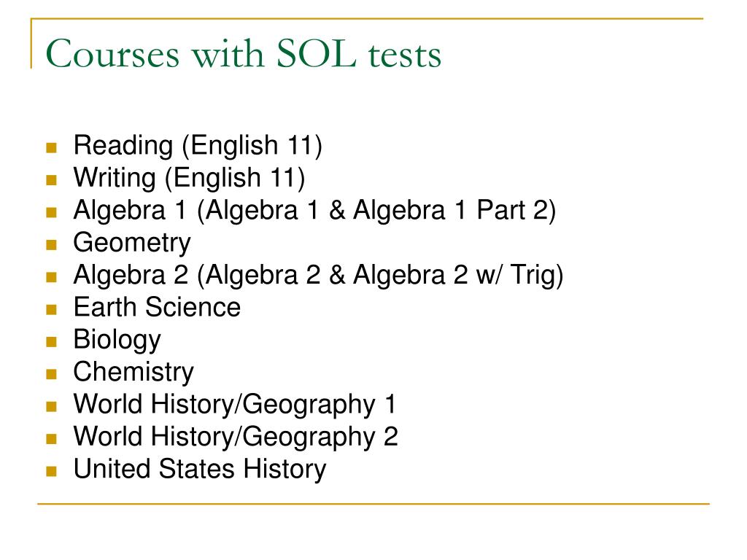Click the square bullet next to Earth Science
Screen dimensions: 747x560
click(52, 309)
